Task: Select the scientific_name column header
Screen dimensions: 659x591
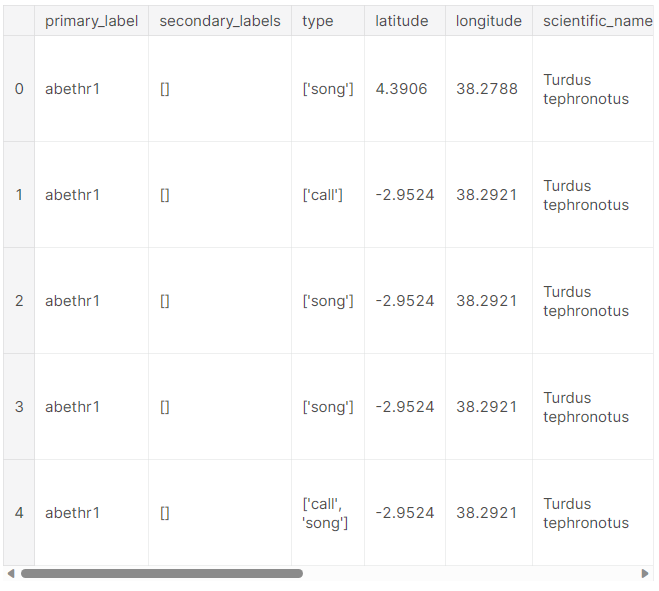Action: [593, 21]
